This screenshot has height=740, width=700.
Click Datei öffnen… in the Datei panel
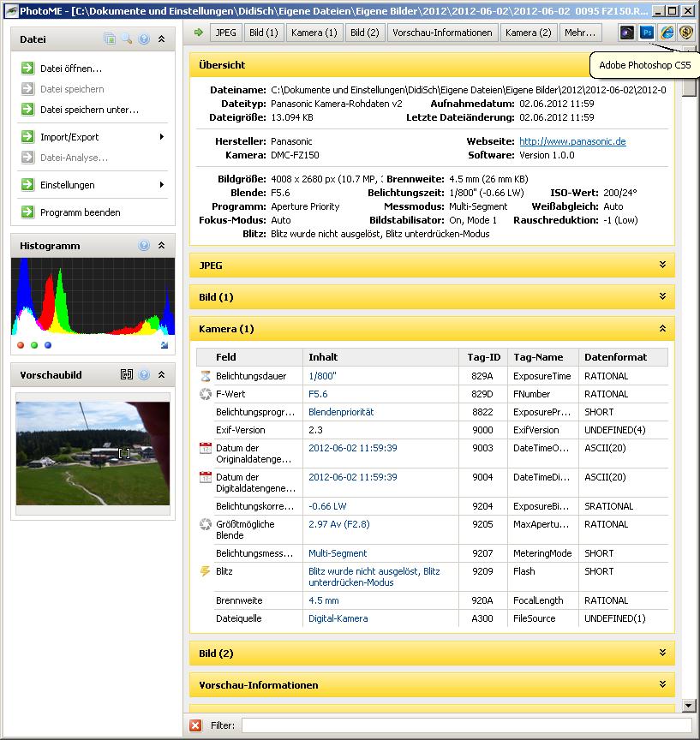tap(71, 69)
